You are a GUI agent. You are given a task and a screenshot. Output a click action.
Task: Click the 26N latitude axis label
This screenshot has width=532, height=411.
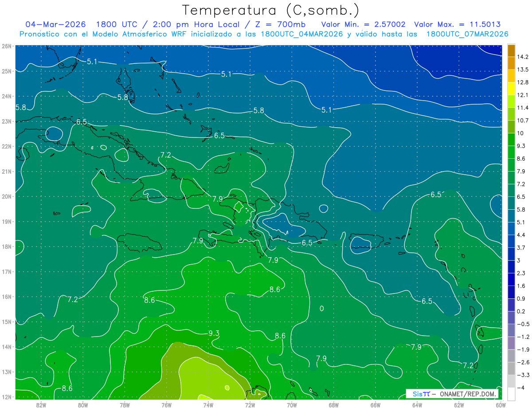coord(6,46)
